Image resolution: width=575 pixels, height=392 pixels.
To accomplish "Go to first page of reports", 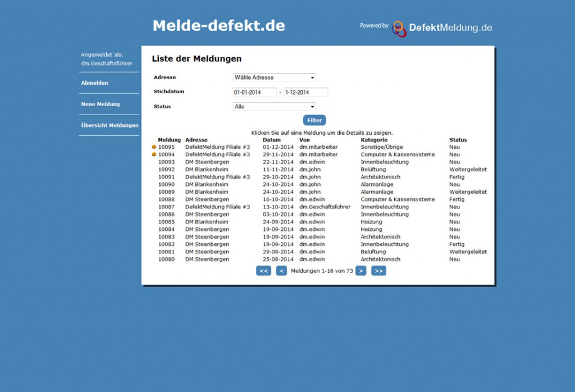I will pos(263,271).
